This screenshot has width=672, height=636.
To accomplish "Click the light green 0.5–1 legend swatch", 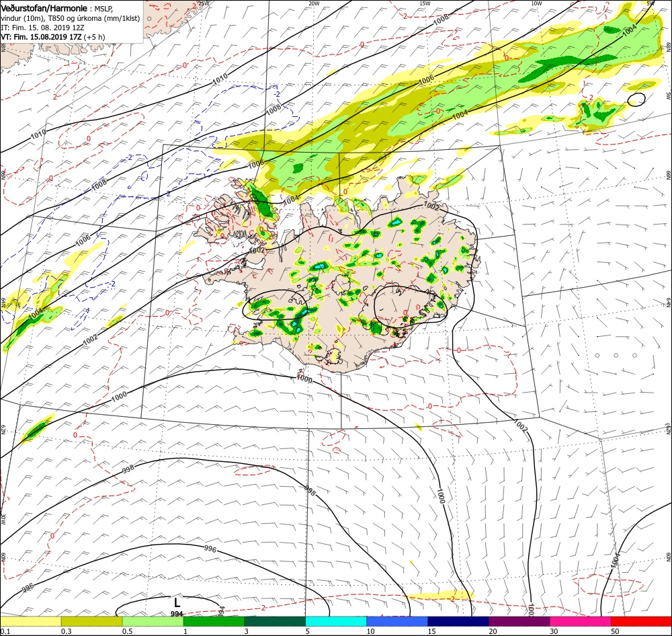I will (153, 621).
